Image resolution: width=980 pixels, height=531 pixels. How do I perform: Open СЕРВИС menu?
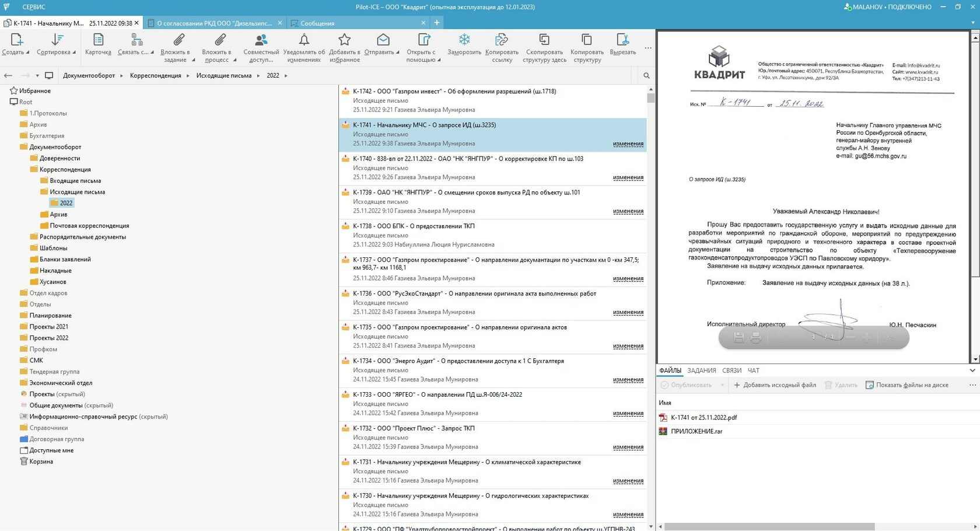(34, 7)
